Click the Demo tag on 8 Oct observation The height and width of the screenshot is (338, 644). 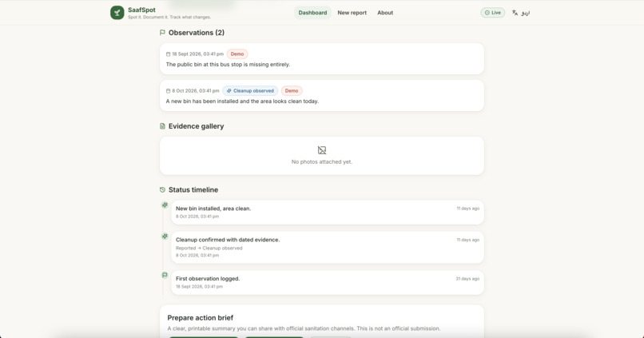pyautogui.click(x=292, y=91)
